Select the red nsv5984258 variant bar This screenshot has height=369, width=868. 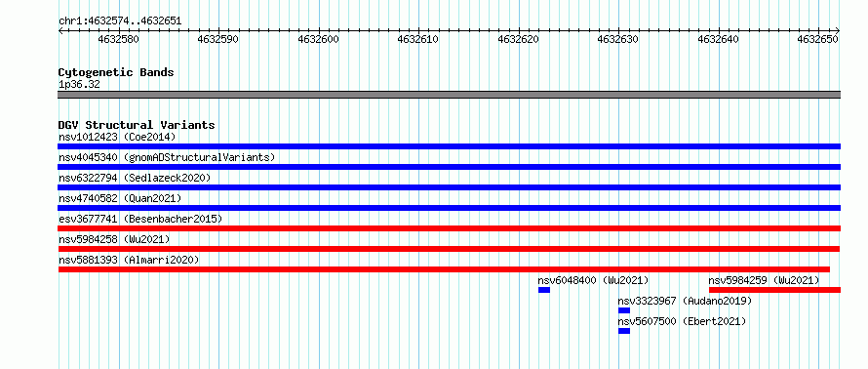449,249
